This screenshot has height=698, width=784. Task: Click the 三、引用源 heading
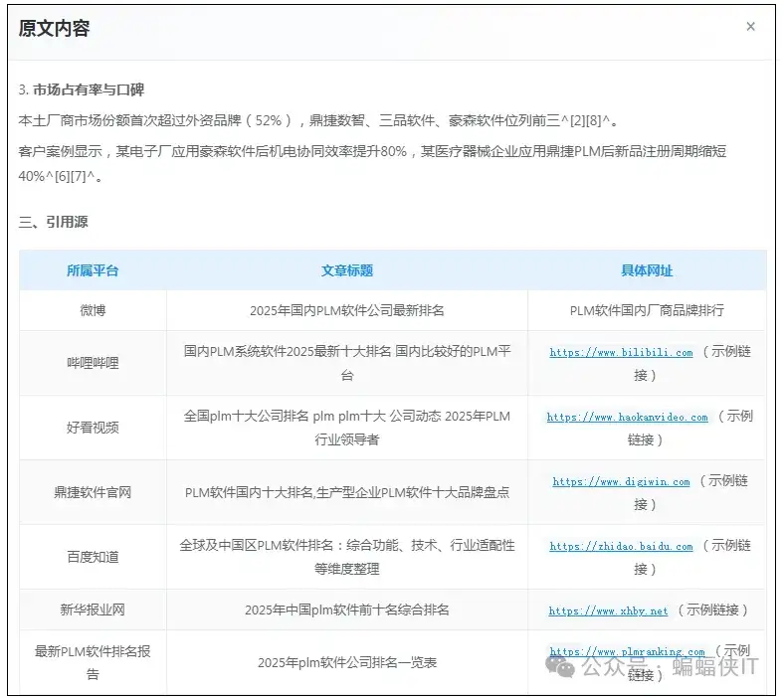tap(53, 222)
